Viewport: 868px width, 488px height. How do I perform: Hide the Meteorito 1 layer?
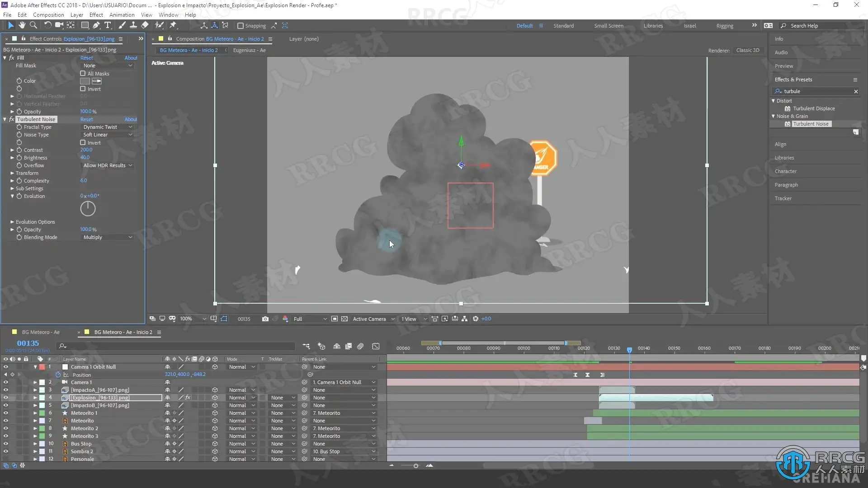point(6,413)
